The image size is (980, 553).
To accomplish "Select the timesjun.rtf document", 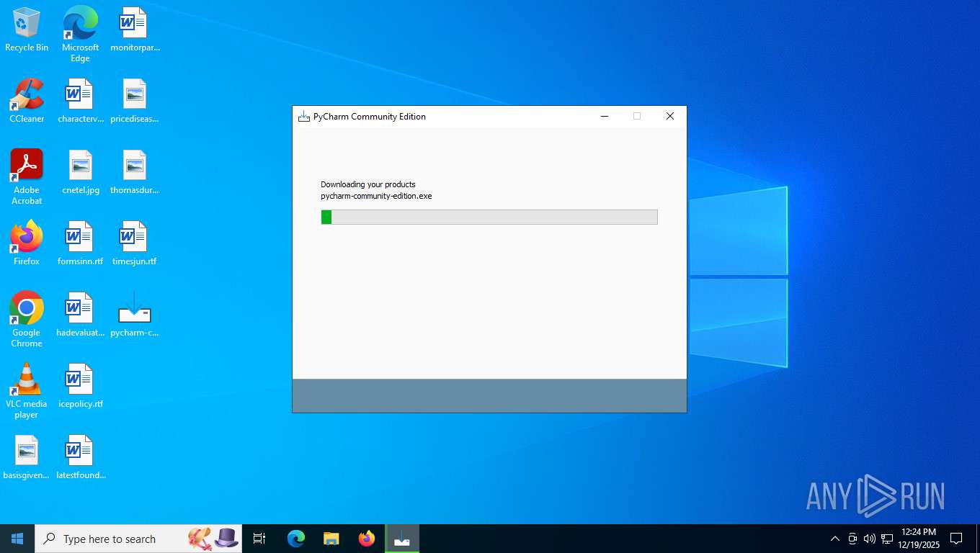I will click(135, 243).
